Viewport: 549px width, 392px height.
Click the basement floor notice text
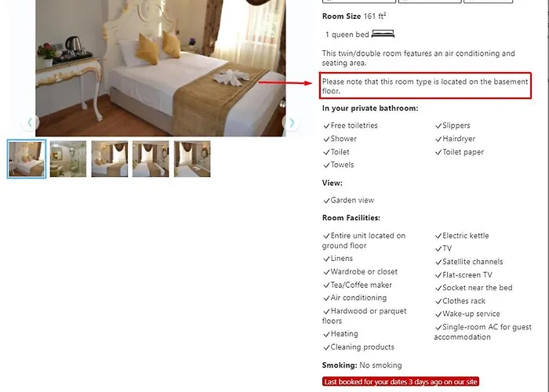pyautogui.click(x=425, y=86)
